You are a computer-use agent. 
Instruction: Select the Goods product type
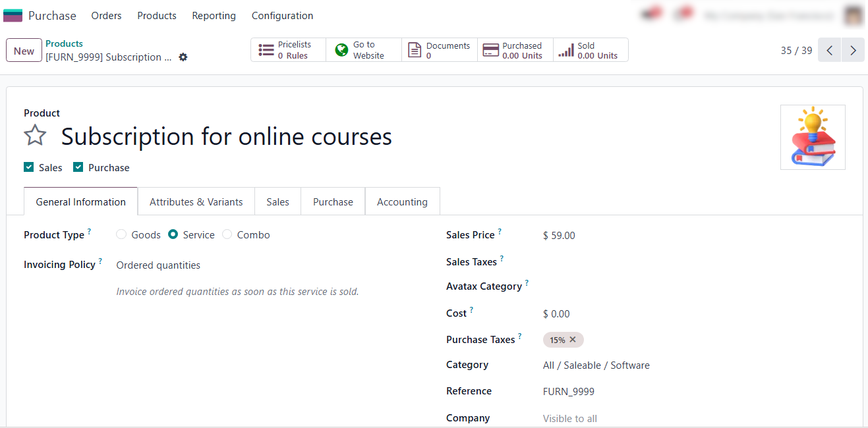click(121, 234)
